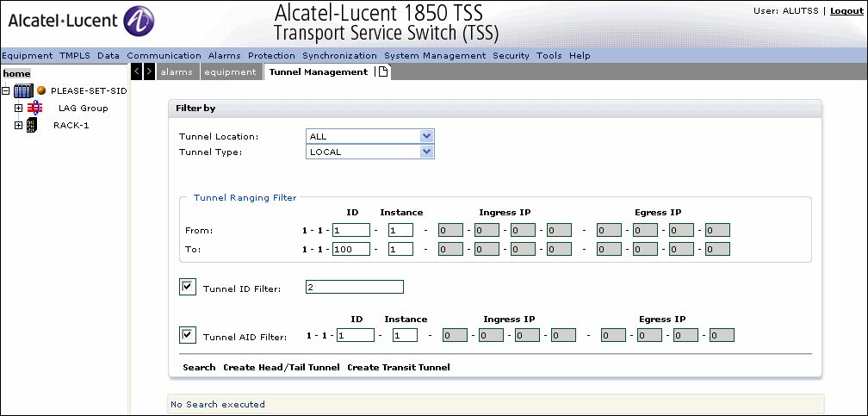The image size is (868, 416).
Task: Click the orange alarm status ball
Action: click(41, 90)
